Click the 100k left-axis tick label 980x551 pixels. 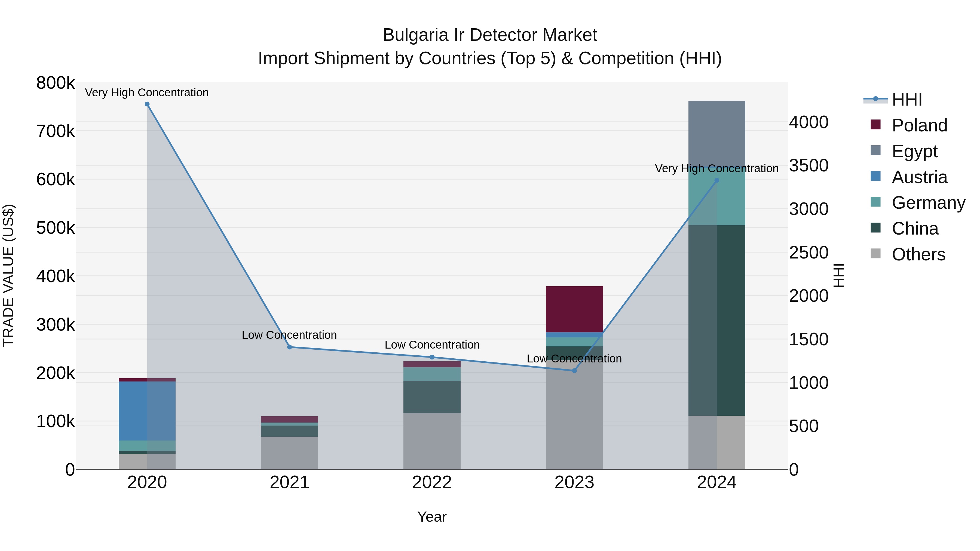click(x=56, y=421)
